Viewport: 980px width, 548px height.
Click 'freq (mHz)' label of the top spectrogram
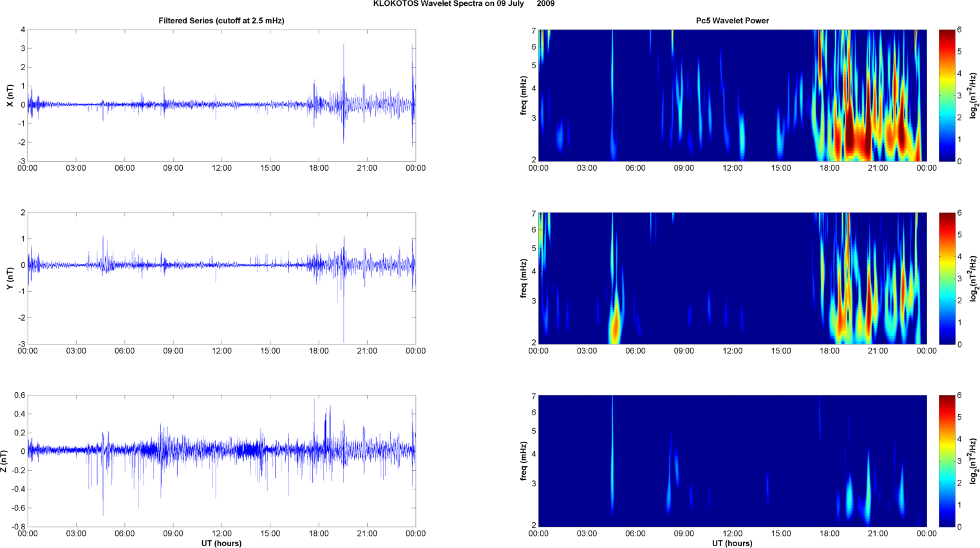click(524, 95)
